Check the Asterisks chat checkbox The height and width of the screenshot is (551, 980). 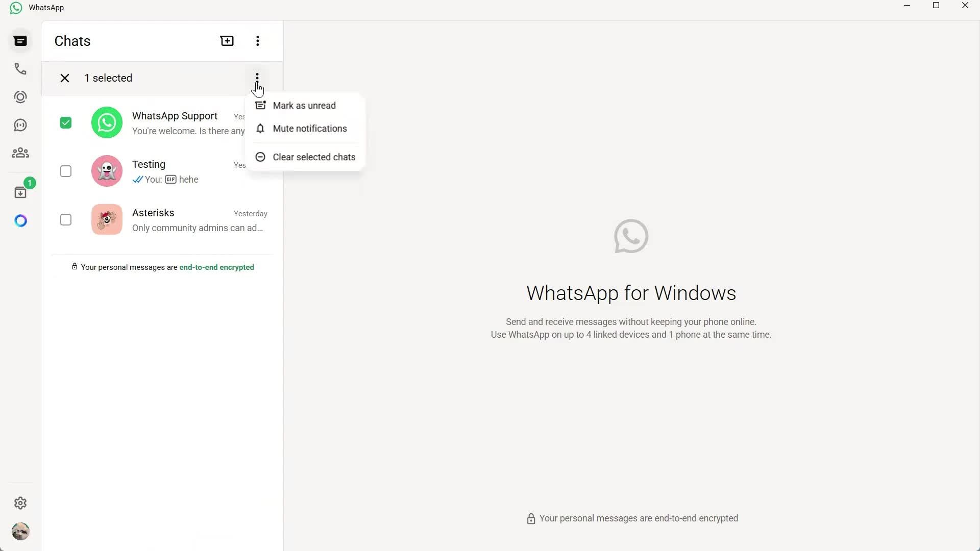tap(65, 219)
